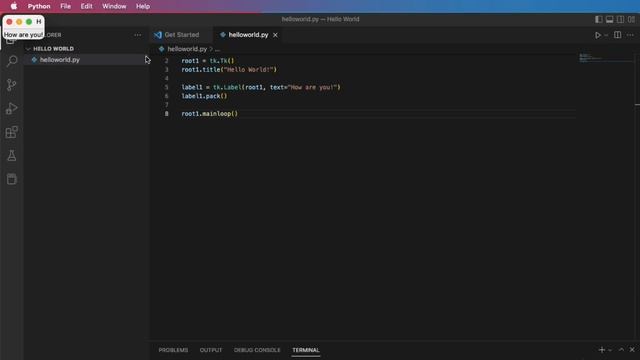Open the PROBLEMS panel tab
Viewport: 640px width, 360px height.
[x=173, y=350]
